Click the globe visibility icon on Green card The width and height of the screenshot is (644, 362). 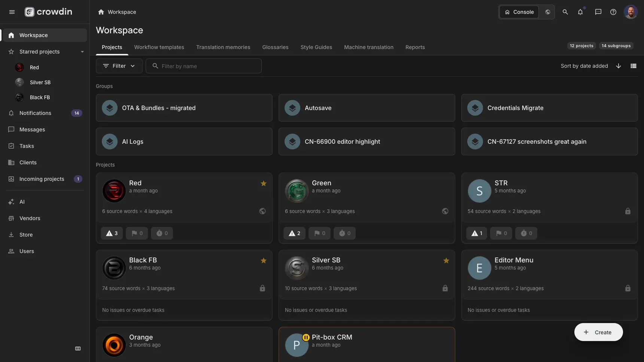pyautogui.click(x=445, y=211)
